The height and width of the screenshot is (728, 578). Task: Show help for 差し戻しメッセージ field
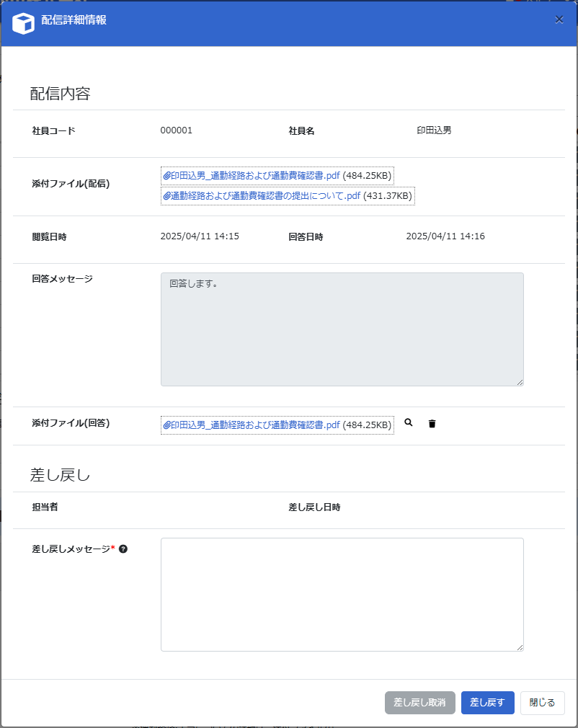(x=123, y=549)
